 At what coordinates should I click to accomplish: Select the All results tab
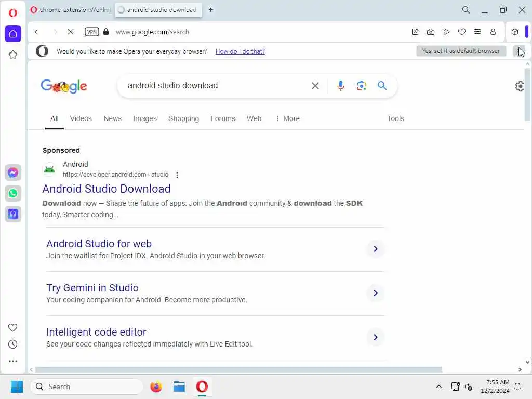pos(54,118)
